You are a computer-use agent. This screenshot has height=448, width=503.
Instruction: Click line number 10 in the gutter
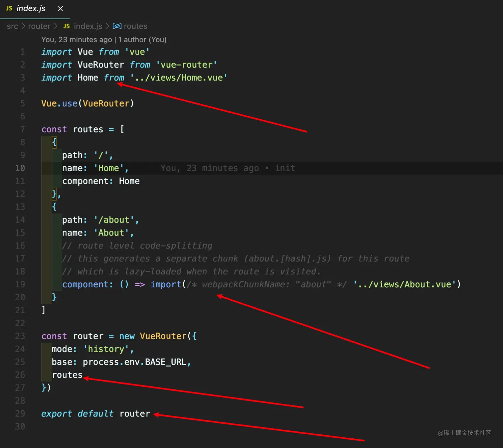[x=20, y=168]
